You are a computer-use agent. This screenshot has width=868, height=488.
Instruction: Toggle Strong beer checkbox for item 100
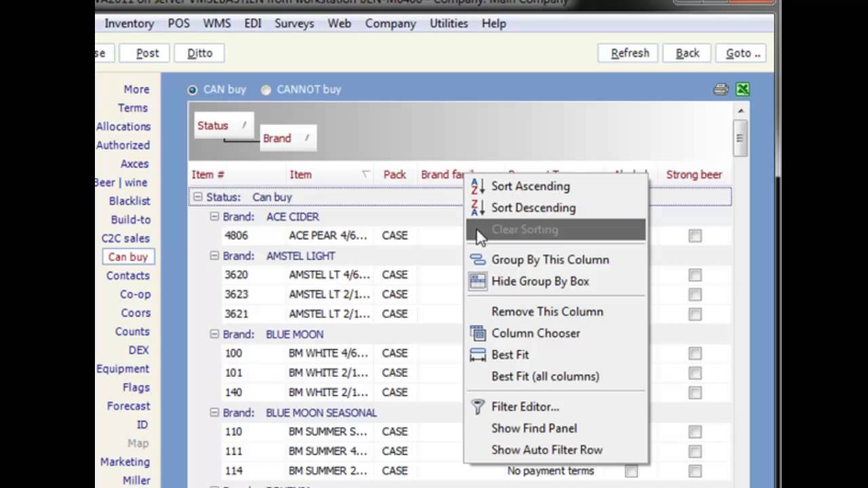pos(695,354)
